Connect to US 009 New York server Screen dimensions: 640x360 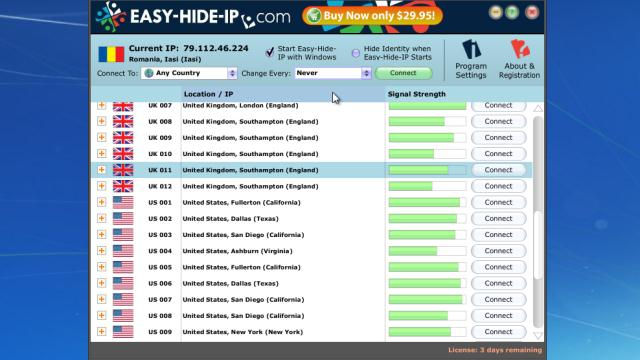(x=498, y=332)
